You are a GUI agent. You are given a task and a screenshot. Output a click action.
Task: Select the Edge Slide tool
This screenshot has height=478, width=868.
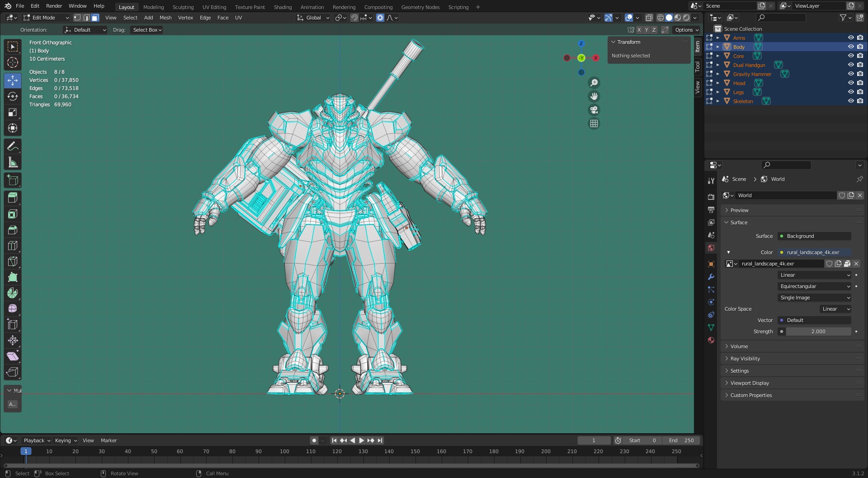coord(13,325)
